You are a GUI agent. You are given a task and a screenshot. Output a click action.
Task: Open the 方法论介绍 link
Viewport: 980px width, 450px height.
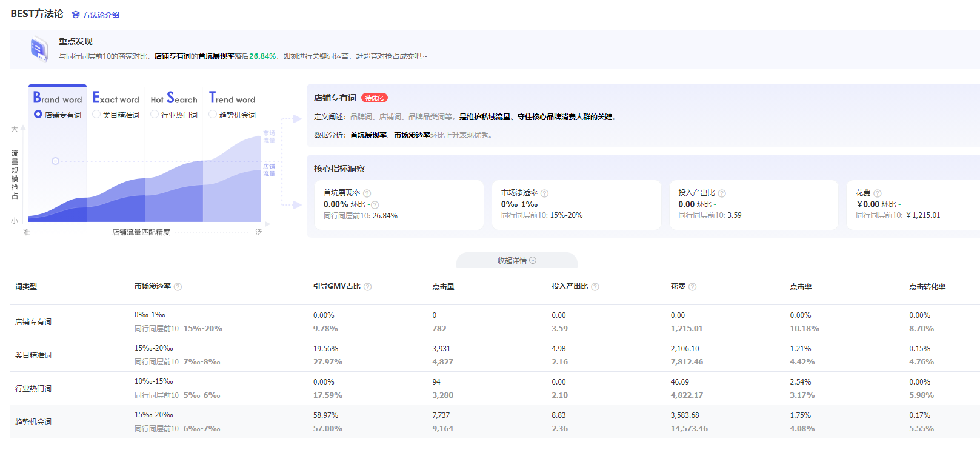[96, 15]
